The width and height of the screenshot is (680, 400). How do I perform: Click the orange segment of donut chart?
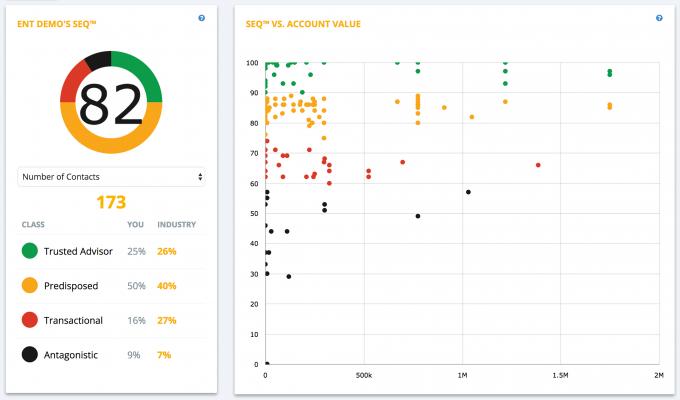tap(111, 146)
